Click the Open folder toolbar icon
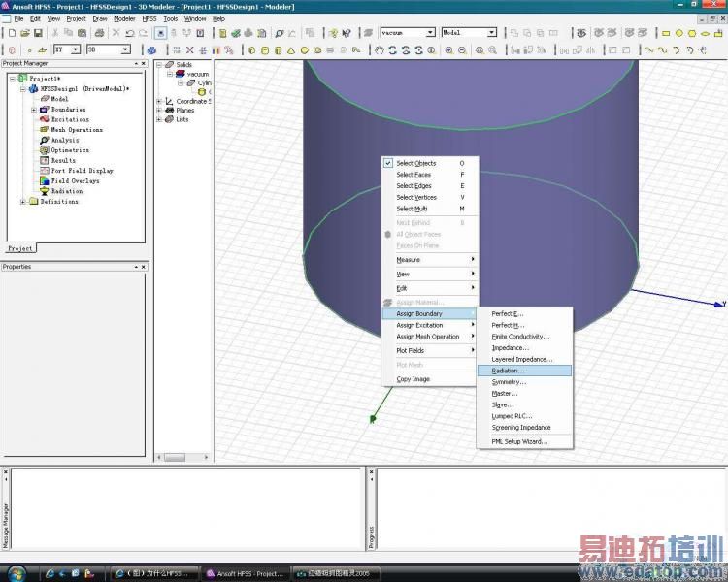This screenshot has height=582, width=728. tap(24, 33)
